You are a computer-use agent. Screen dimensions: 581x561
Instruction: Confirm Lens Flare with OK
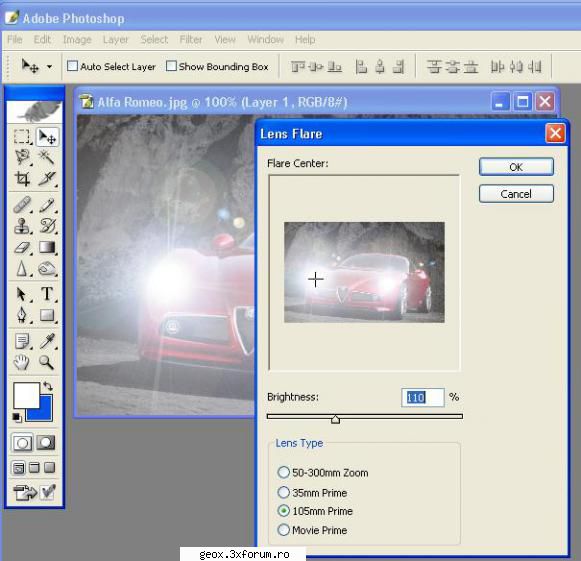[x=516, y=167]
